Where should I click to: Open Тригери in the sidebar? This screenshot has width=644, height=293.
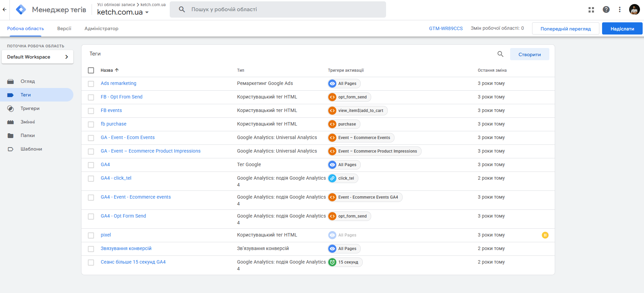[x=30, y=108]
